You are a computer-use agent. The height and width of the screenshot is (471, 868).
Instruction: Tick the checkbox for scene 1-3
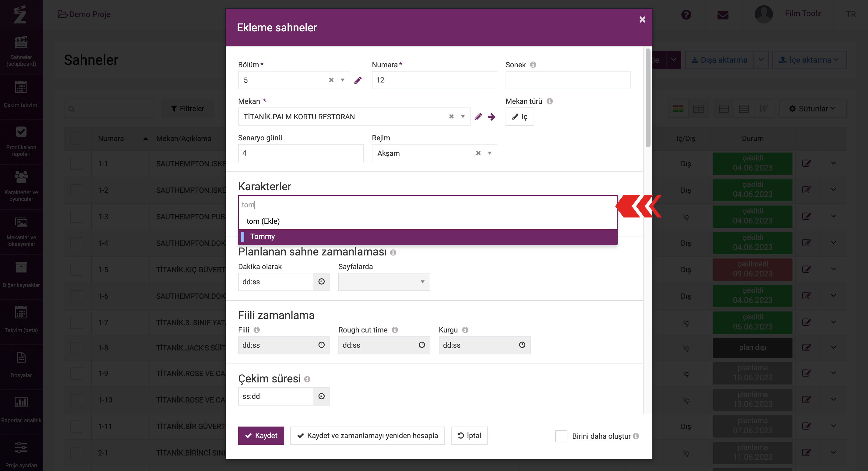(76, 217)
